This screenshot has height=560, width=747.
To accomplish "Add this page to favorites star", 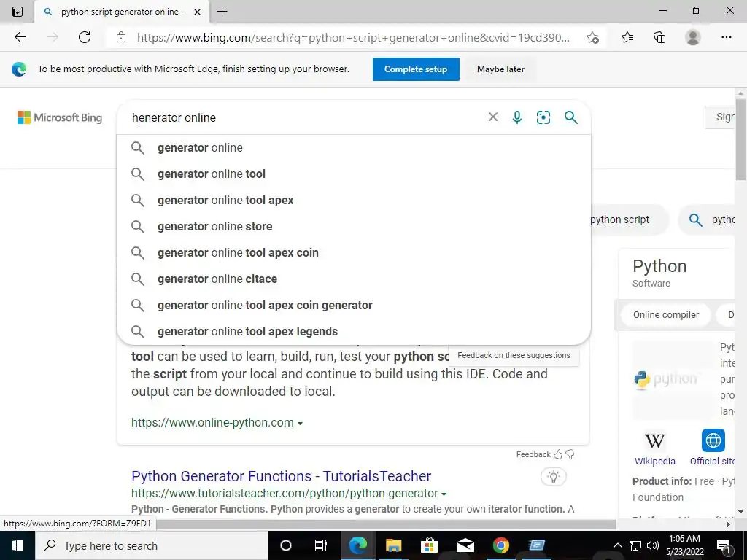I will (592, 37).
